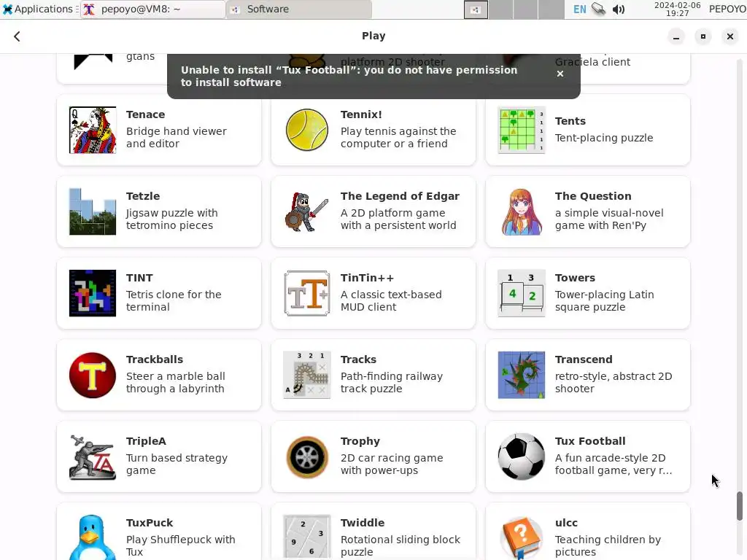
Task: Open the Tenace queen card icon
Action: 93,130
